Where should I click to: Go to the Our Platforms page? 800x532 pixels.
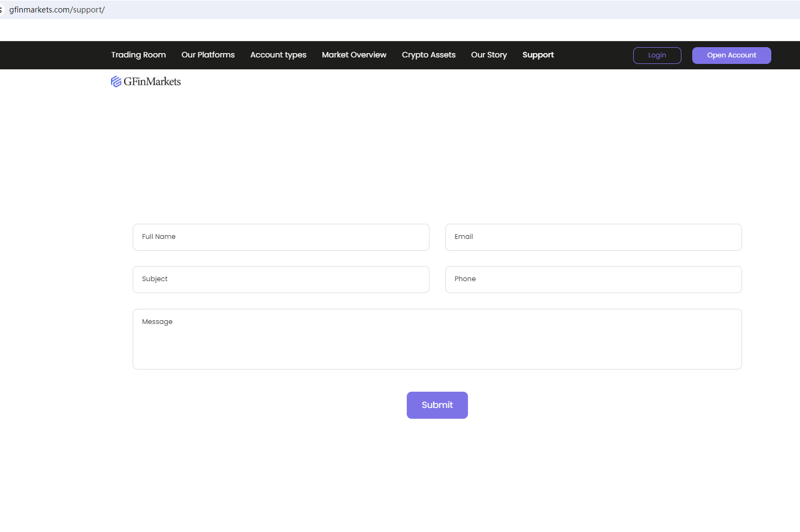208,55
